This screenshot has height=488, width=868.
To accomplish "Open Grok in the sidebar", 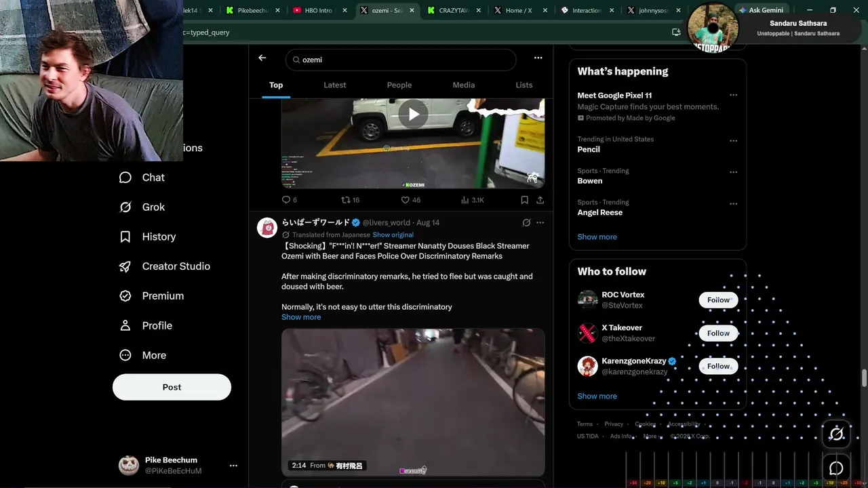I will pos(142,207).
